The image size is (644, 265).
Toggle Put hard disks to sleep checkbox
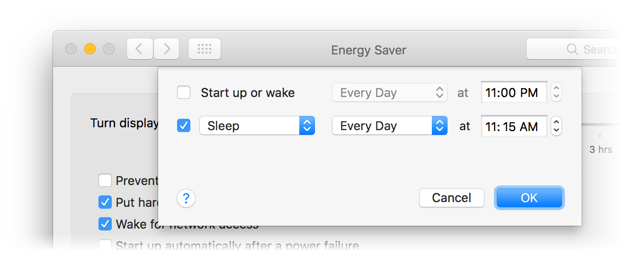click(x=105, y=202)
